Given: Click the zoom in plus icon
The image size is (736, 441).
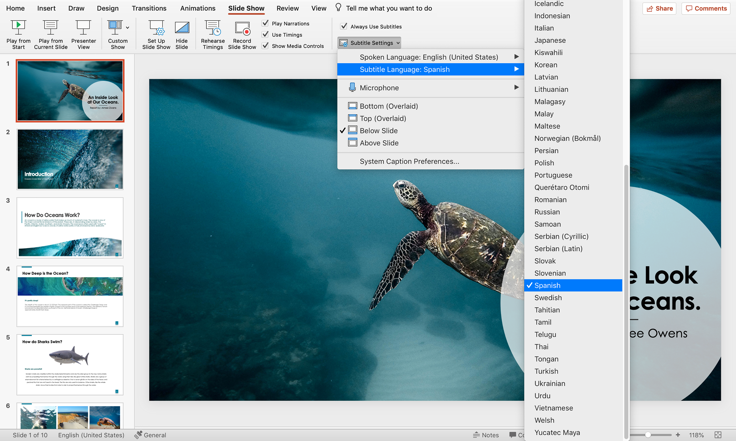Looking at the screenshot, I should coord(678,435).
